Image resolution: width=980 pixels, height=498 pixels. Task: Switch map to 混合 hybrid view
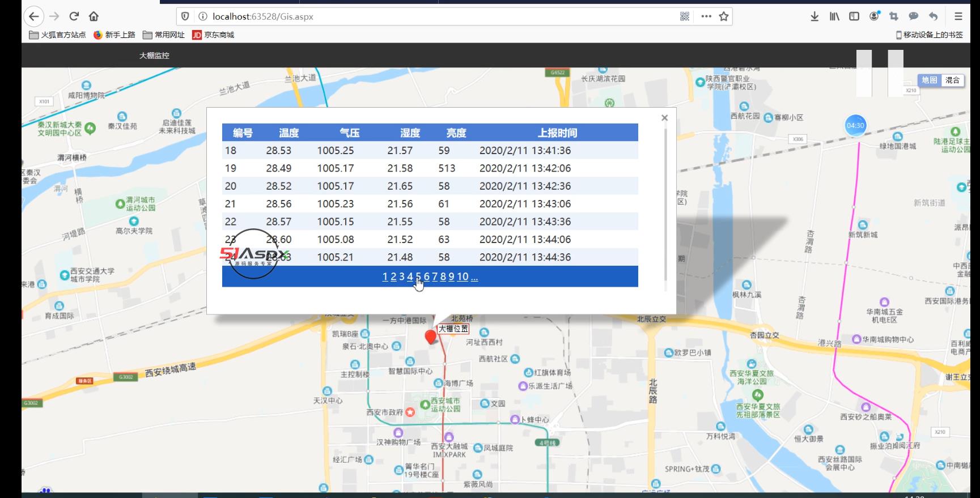[x=952, y=80]
